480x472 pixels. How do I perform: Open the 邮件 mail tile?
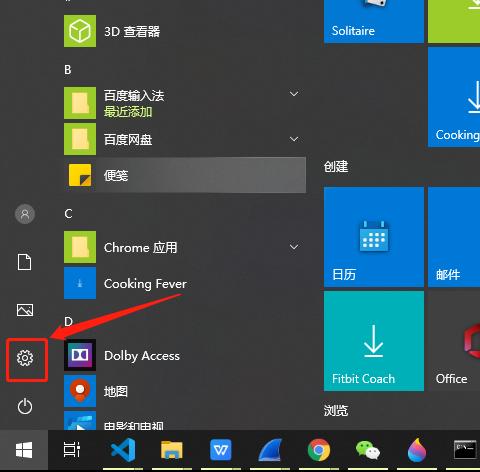click(x=454, y=237)
